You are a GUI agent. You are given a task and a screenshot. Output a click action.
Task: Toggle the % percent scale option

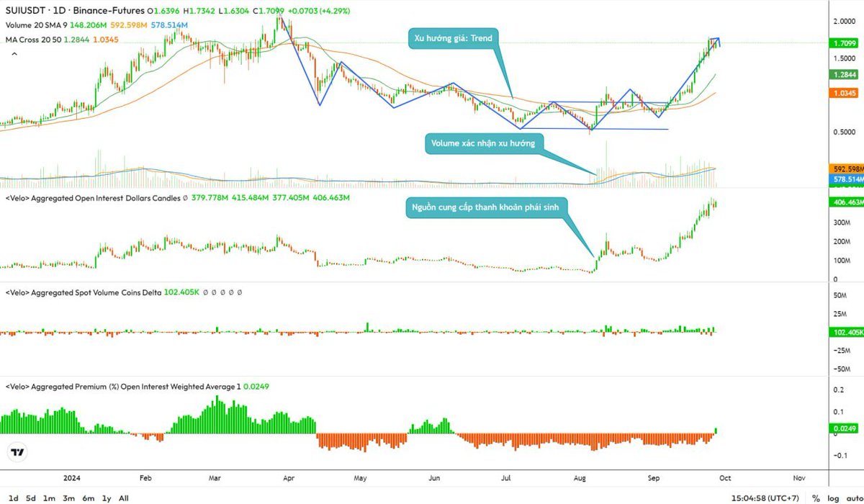point(816,498)
